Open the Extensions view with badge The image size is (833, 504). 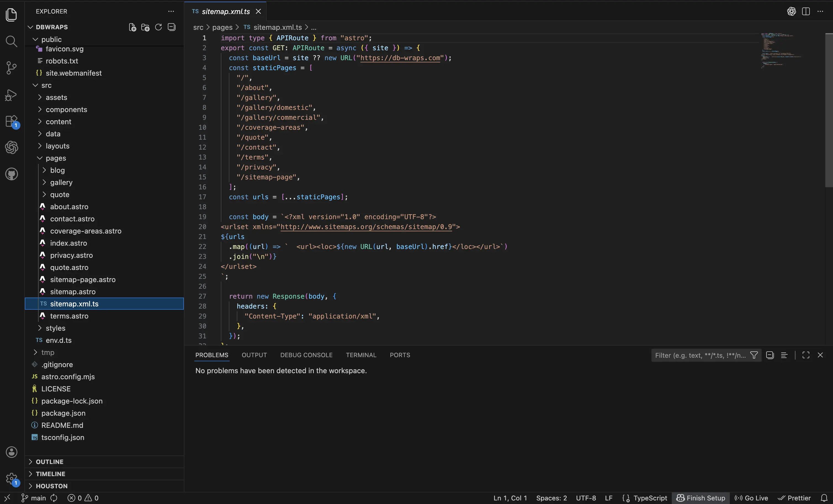[x=12, y=121]
